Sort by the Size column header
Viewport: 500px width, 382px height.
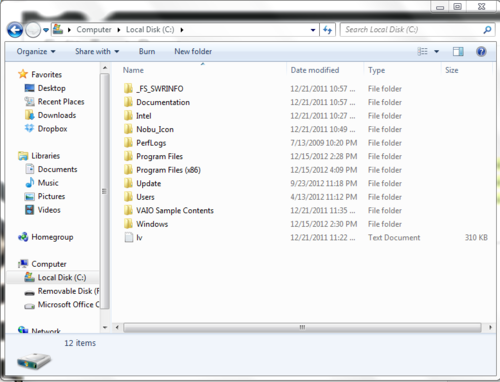(452, 70)
